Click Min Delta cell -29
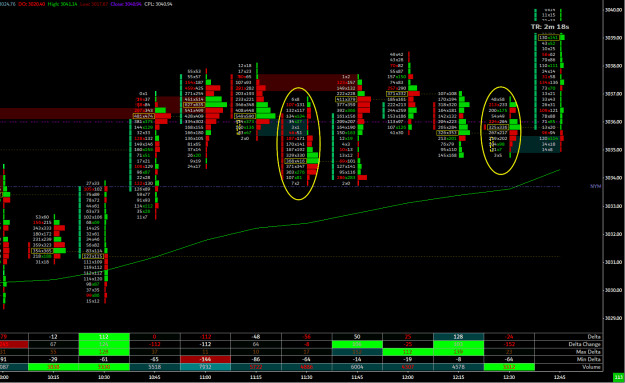625x383 pixels. click(x=53, y=359)
